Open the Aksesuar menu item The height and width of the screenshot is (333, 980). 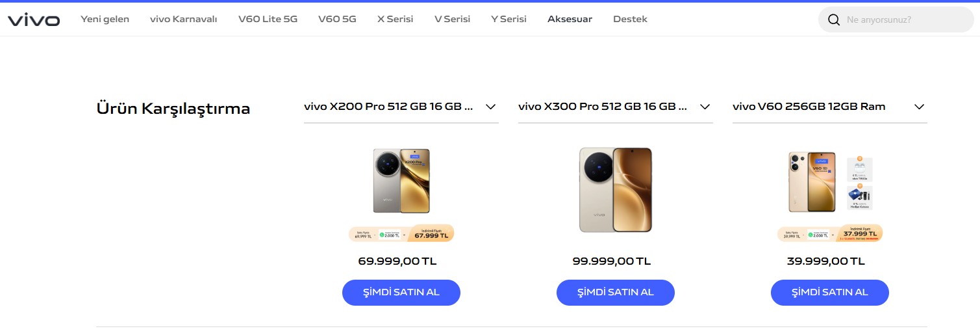570,19
